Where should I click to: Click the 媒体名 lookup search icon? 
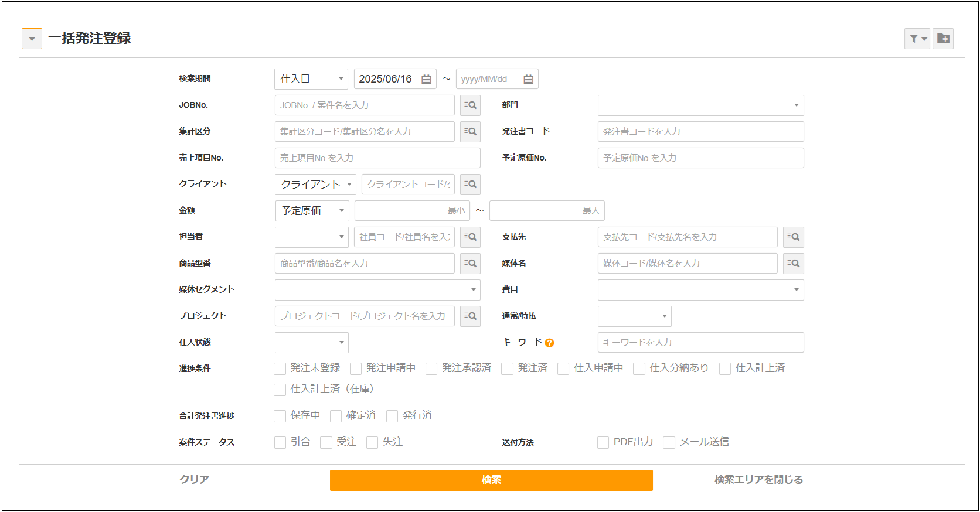click(794, 264)
